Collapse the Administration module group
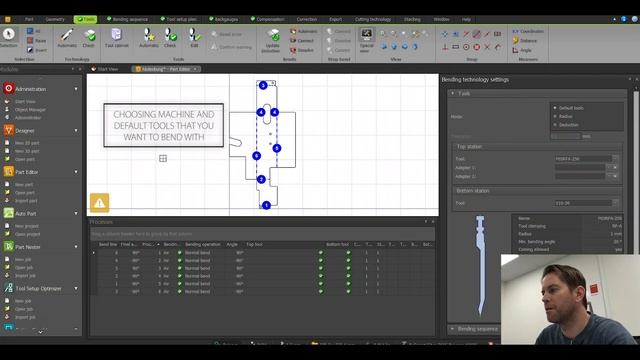640x360 pixels. [x=76, y=89]
